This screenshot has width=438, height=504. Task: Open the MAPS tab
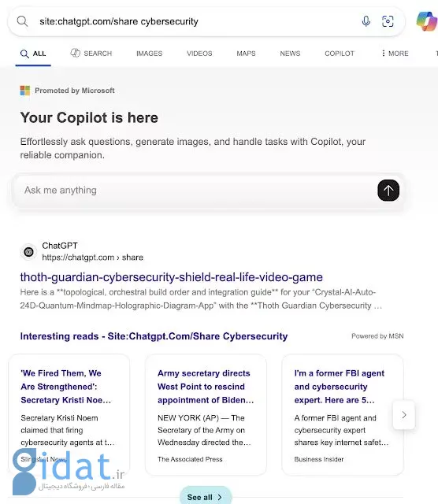coord(246,54)
